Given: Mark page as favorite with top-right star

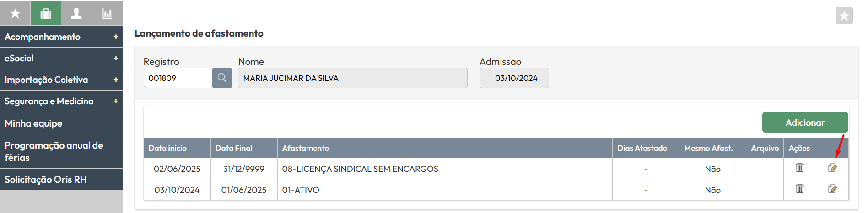Looking at the screenshot, I should (x=844, y=16).
